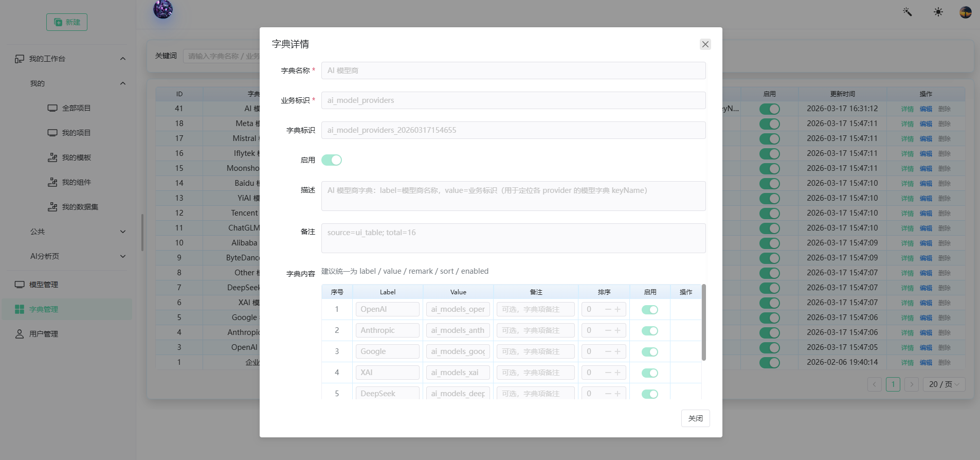Open 模型管理 menu item
Screen dimensions: 980x460
(67, 285)
